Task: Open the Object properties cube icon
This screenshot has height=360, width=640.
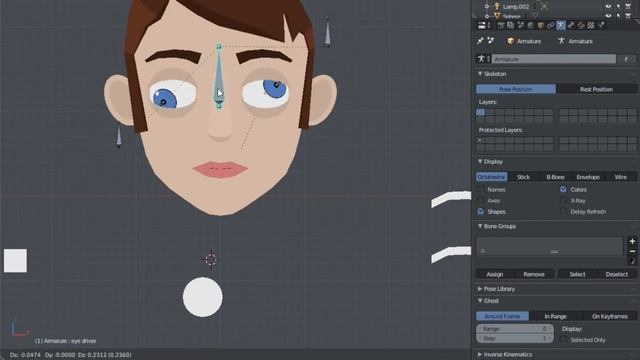Action: 541,25
